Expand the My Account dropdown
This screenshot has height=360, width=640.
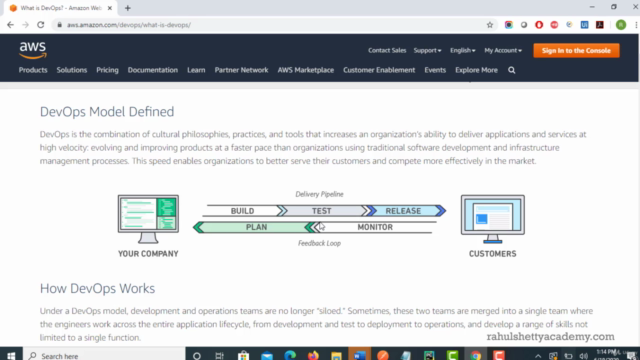tap(503, 51)
